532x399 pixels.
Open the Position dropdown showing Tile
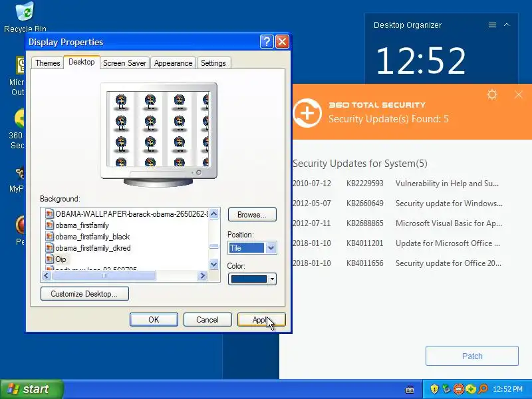pos(252,248)
